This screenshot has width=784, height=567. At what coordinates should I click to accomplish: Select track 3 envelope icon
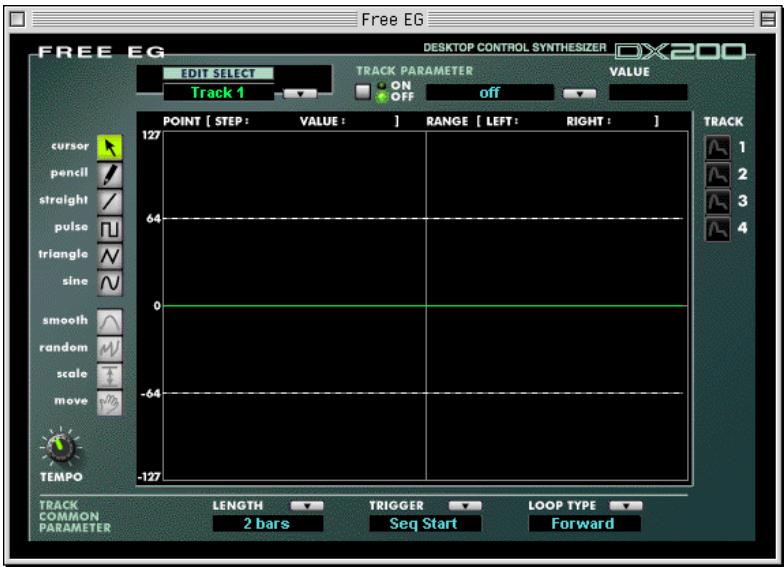point(718,202)
